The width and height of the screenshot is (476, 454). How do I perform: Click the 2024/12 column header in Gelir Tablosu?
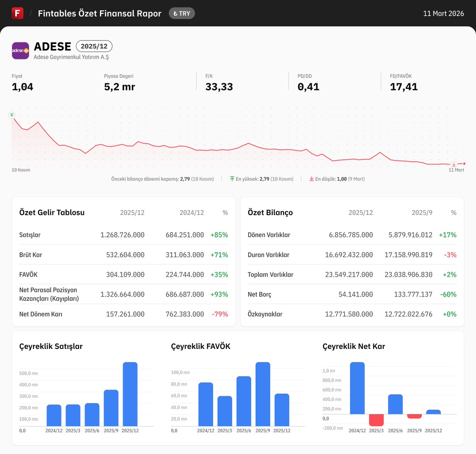click(x=192, y=213)
